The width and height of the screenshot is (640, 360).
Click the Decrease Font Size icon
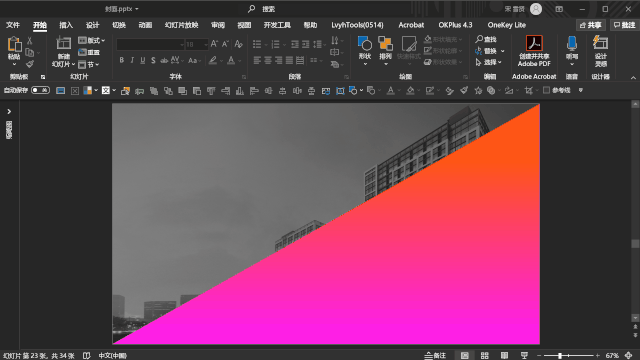[x=225, y=44]
